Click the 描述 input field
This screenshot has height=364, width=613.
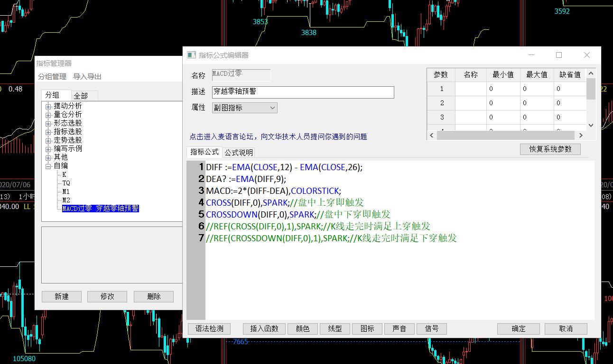pyautogui.click(x=303, y=92)
